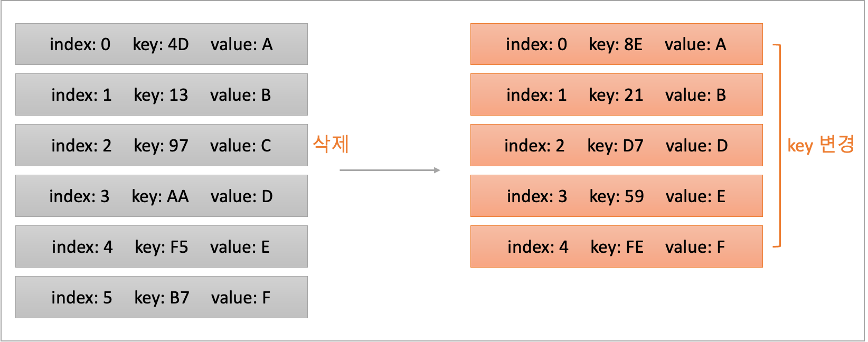Click the 'index: 2' text in orange box
The width and height of the screenshot is (868, 342).
tap(534, 146)
